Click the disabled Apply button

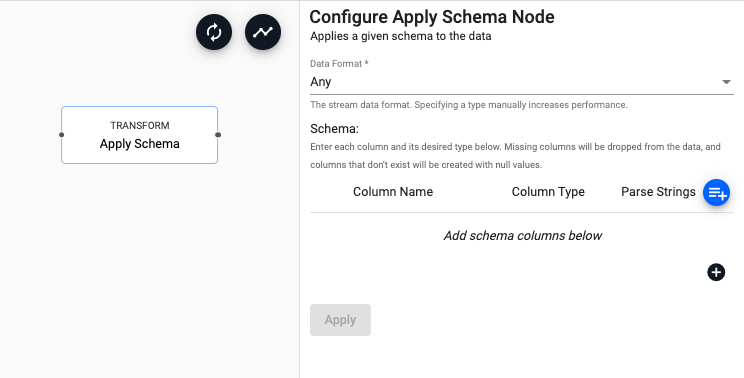click(340, 320)
